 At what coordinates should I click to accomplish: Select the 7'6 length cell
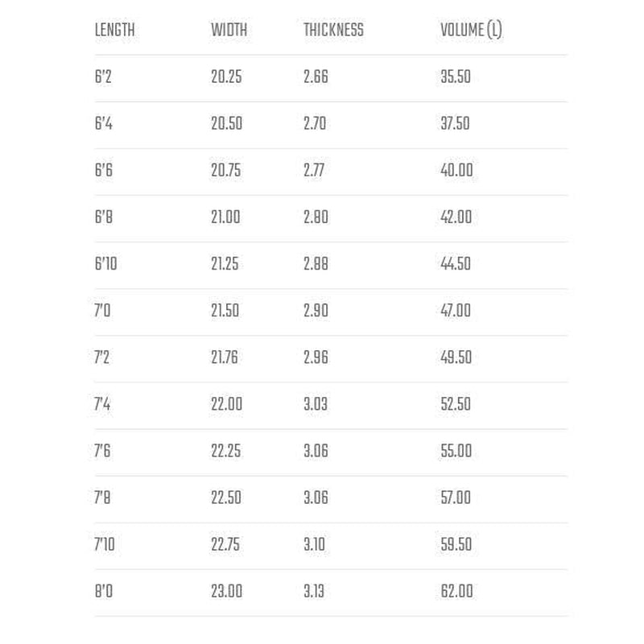102,452
